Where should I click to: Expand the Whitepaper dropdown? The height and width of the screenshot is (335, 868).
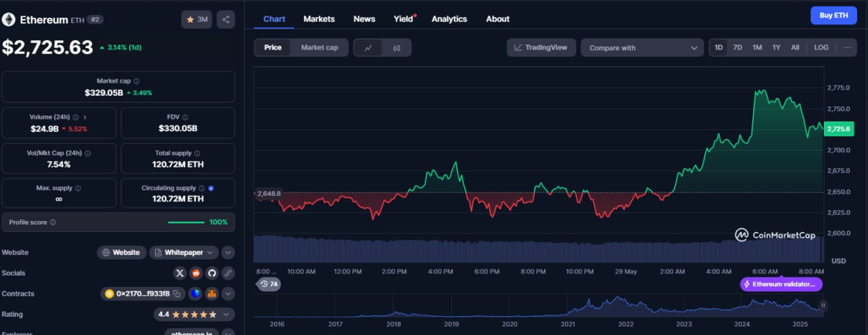(184, 252)
